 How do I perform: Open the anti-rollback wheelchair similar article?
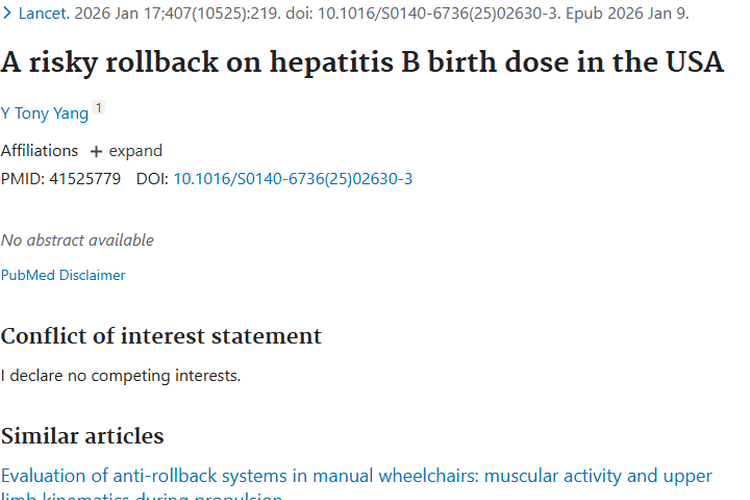pyautogui.click(x=356, y=477)
